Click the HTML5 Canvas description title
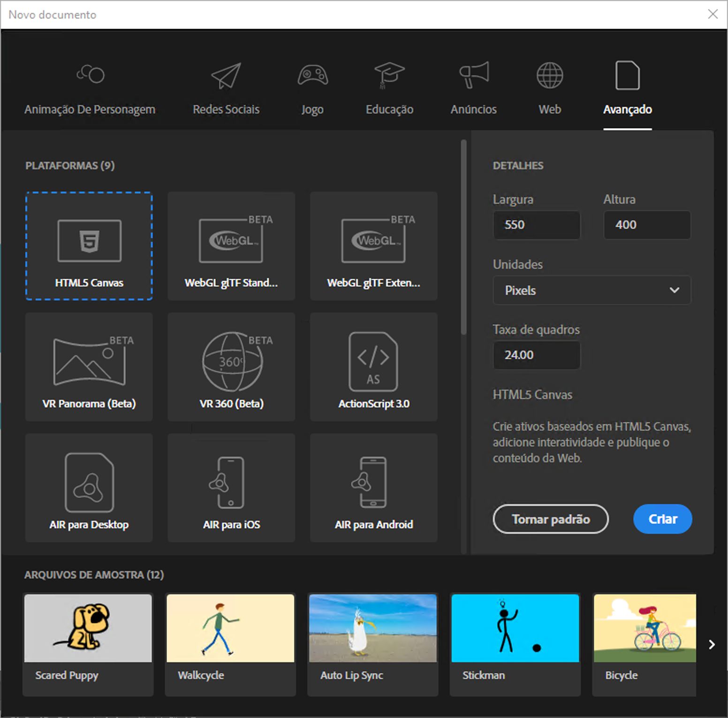The image size is (728, 718). click(532, 395)
